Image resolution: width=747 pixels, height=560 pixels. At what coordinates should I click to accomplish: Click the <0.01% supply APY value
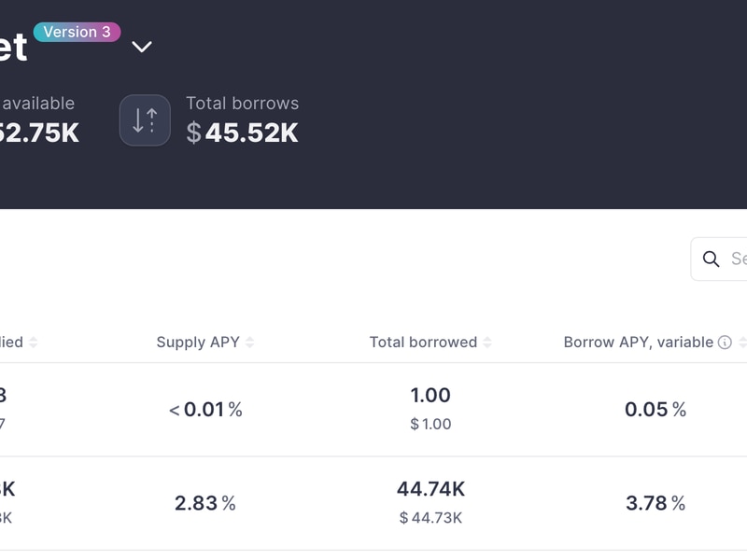pyautogui.click(x=205, y=410)
